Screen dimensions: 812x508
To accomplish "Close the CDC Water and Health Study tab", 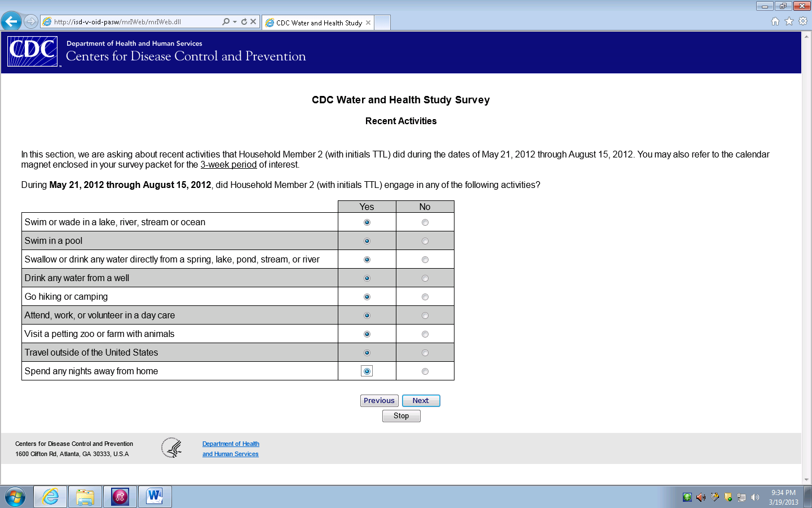I will click(x=368, y=23).
